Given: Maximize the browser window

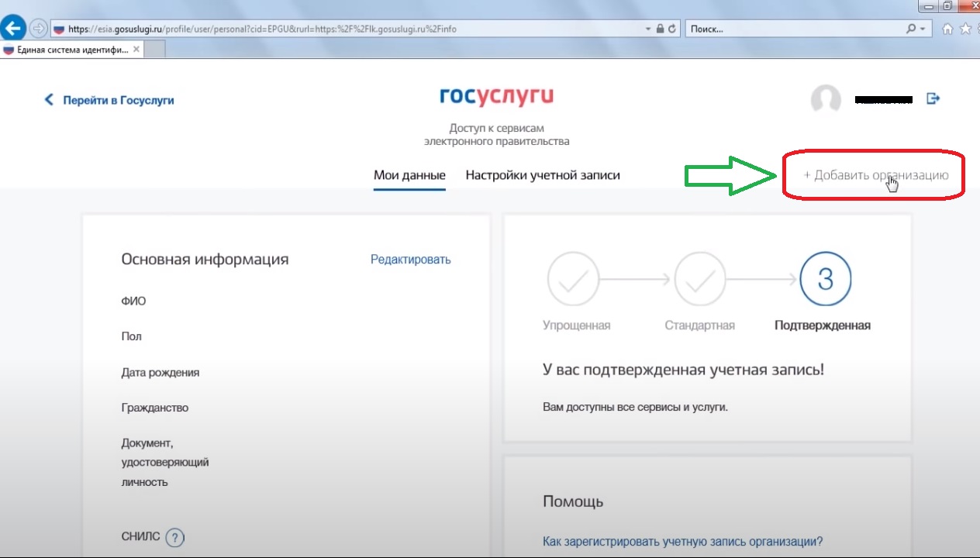Looking at the screenshot, I should [947, 6].
